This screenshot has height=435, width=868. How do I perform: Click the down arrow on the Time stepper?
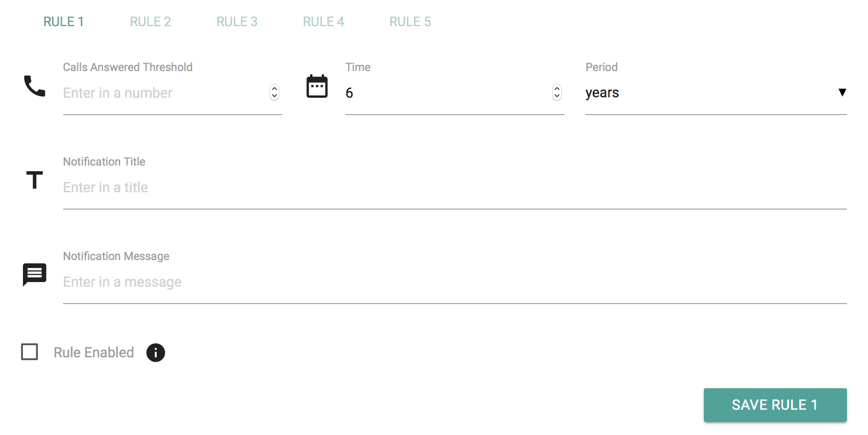tap(557, 96)
